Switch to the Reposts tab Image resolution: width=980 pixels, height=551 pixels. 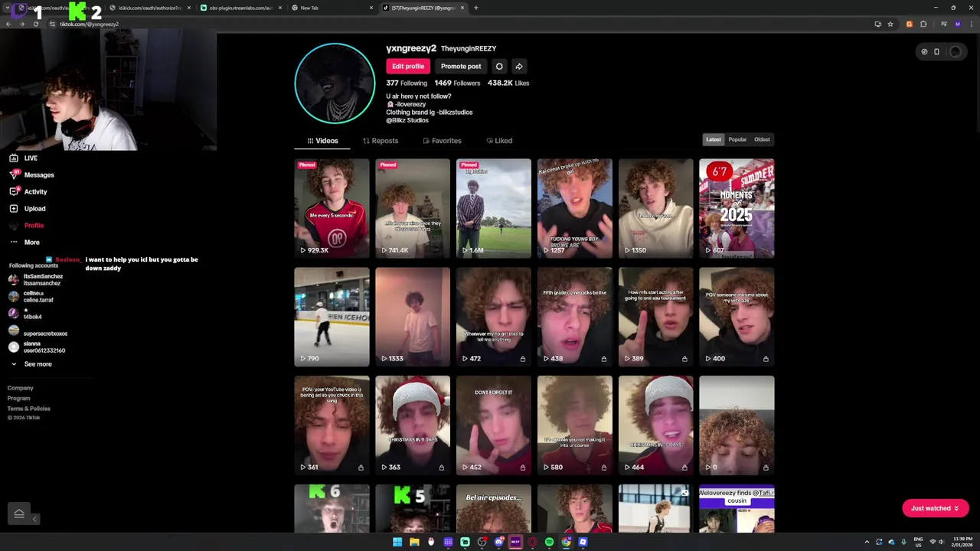[x=381, y=141]
